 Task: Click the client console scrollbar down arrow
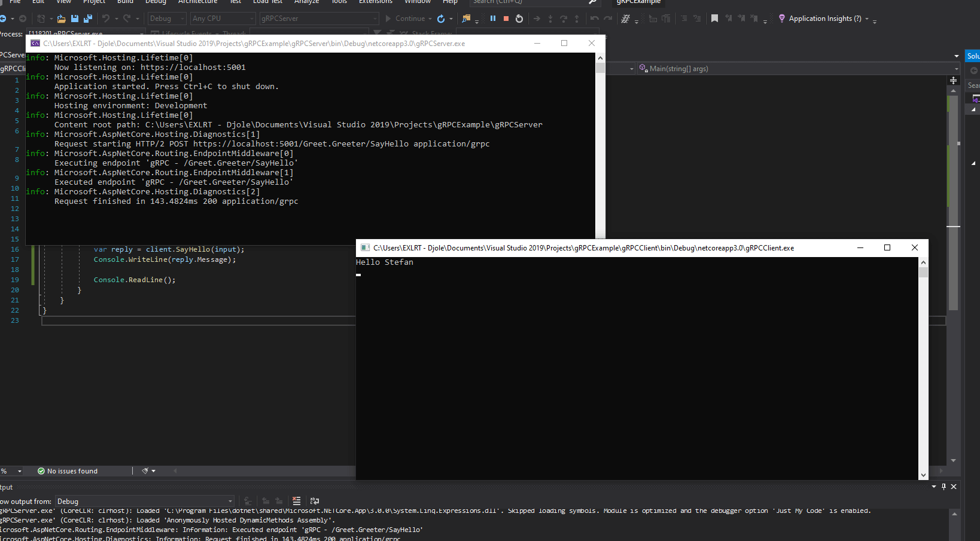tap(923, 475)
